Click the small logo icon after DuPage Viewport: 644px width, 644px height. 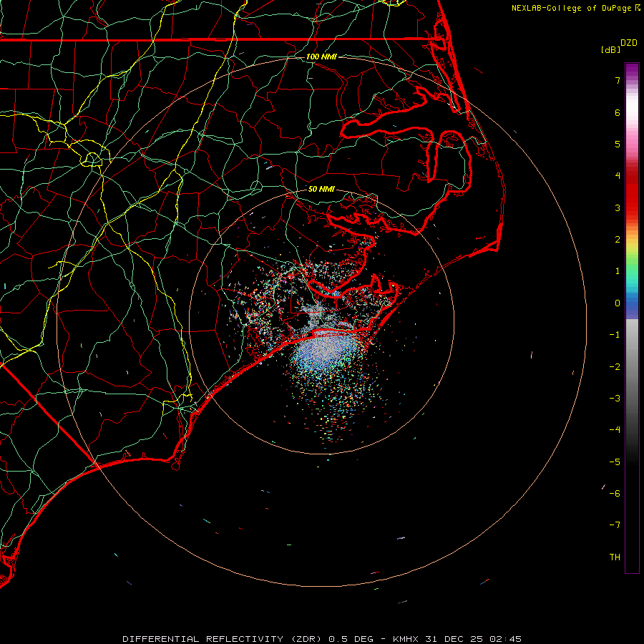click(638, 8)
